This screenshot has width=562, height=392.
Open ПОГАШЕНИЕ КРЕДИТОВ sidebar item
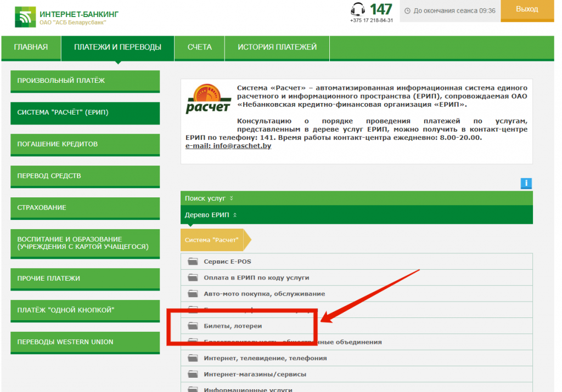pyautogui.click(x=85, y=145)
